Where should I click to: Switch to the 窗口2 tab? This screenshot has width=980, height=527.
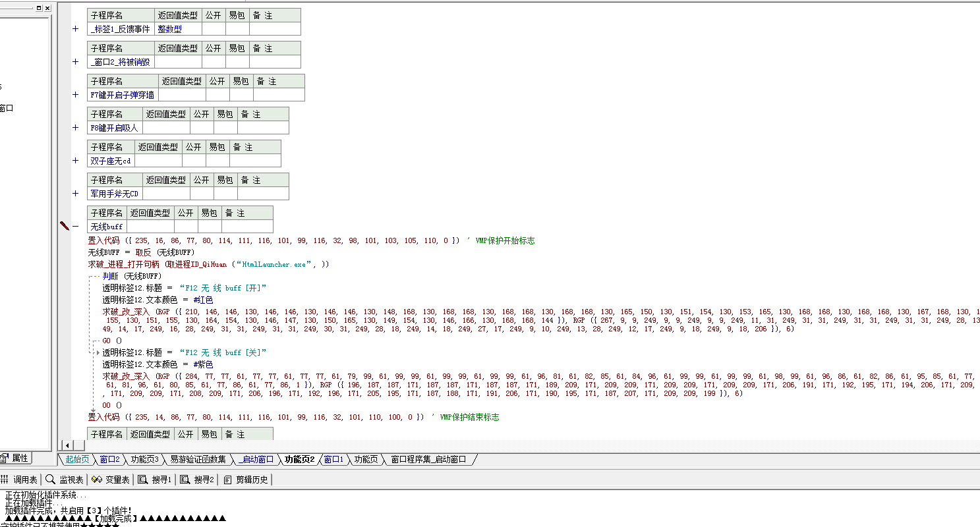point(109,459)
